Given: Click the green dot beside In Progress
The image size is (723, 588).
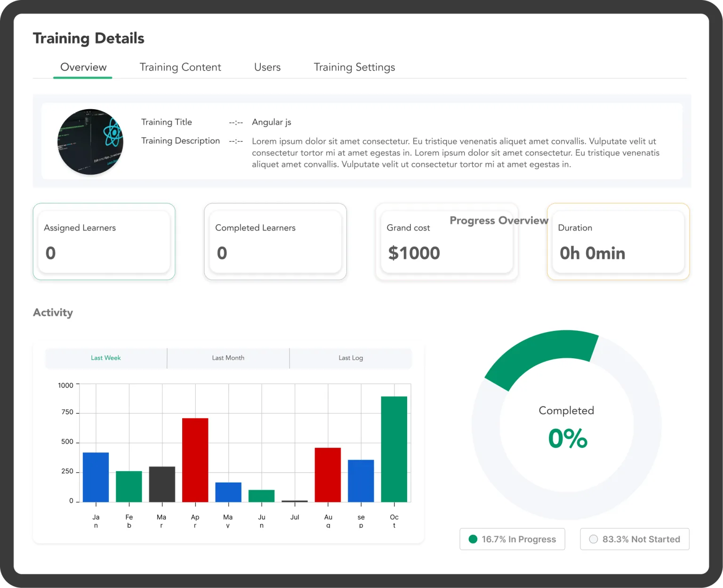Looking at the screenshot, I should tap(473, 539).
